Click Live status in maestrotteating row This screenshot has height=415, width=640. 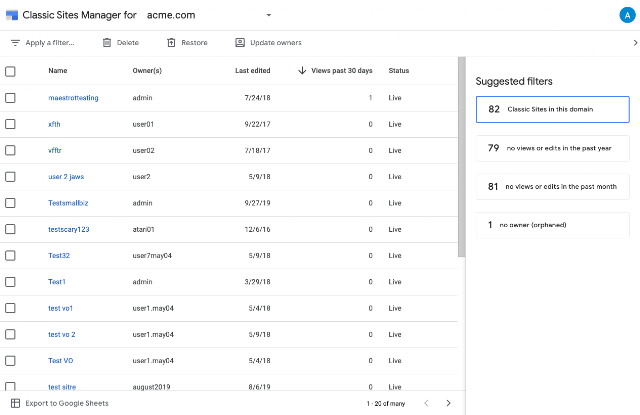395,98
